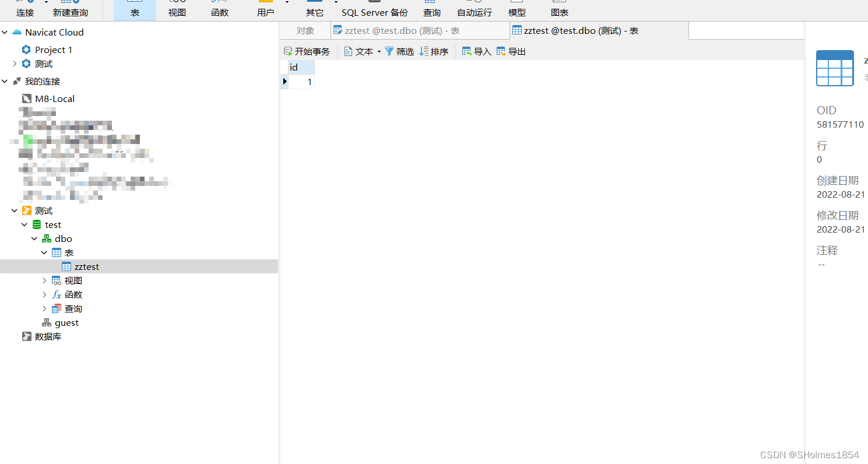
Task: Collapse the 测试 connection under 我的连接
Action: coord(15,210)
